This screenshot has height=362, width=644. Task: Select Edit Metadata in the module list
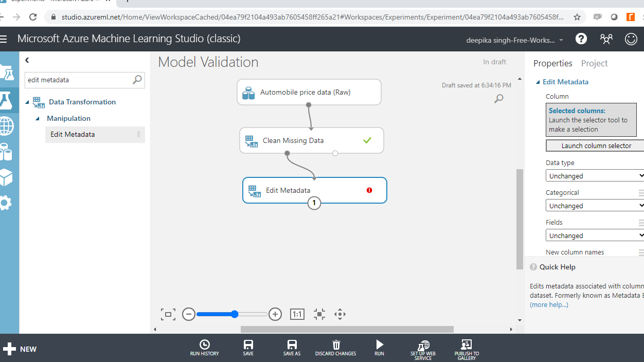95,135
